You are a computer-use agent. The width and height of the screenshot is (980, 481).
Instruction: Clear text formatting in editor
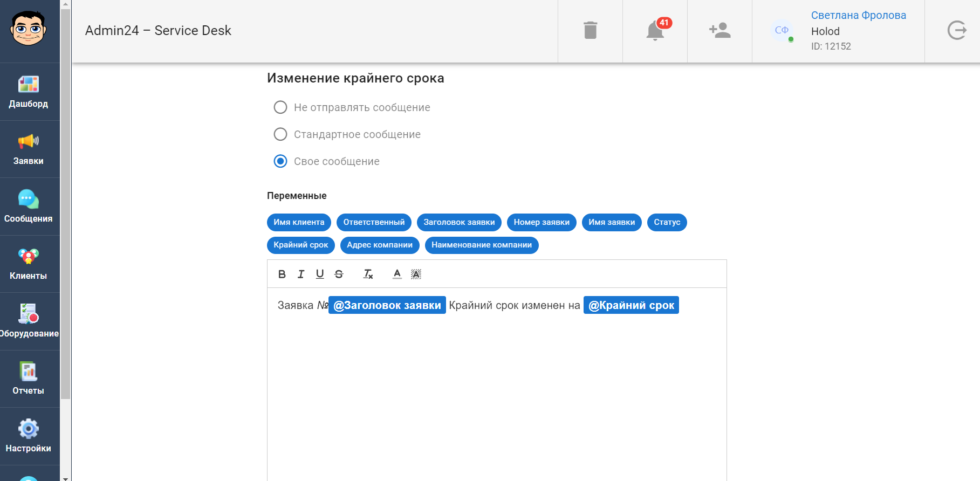pyautogui.click(x=368, y=274)
